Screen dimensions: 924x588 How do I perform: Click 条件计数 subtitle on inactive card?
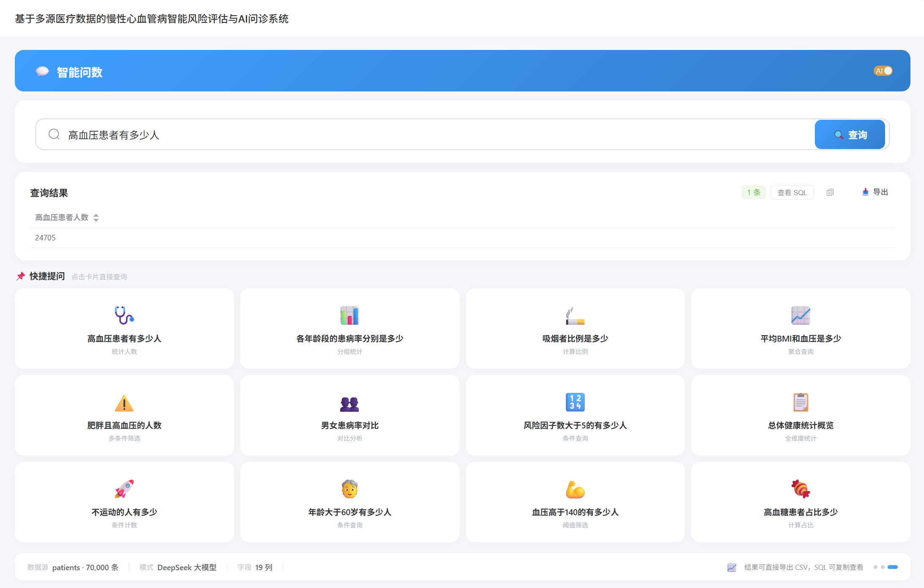tap(124, 525)
